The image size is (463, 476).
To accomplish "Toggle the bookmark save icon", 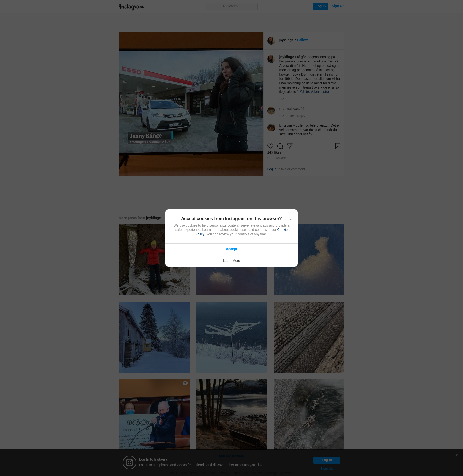I will (x=338, y=146).
